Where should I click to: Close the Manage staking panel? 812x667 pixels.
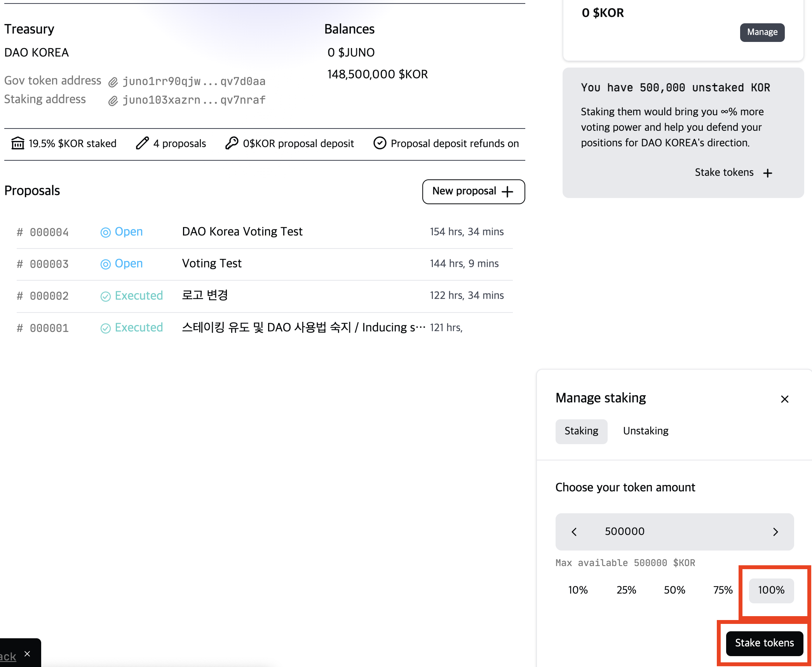(784, 399)
